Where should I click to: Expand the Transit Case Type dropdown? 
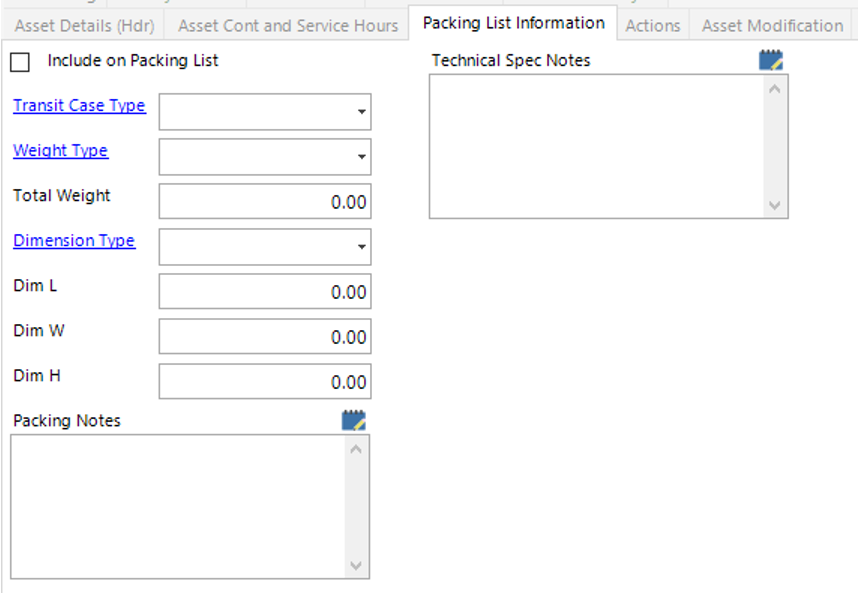coord(361,112)
